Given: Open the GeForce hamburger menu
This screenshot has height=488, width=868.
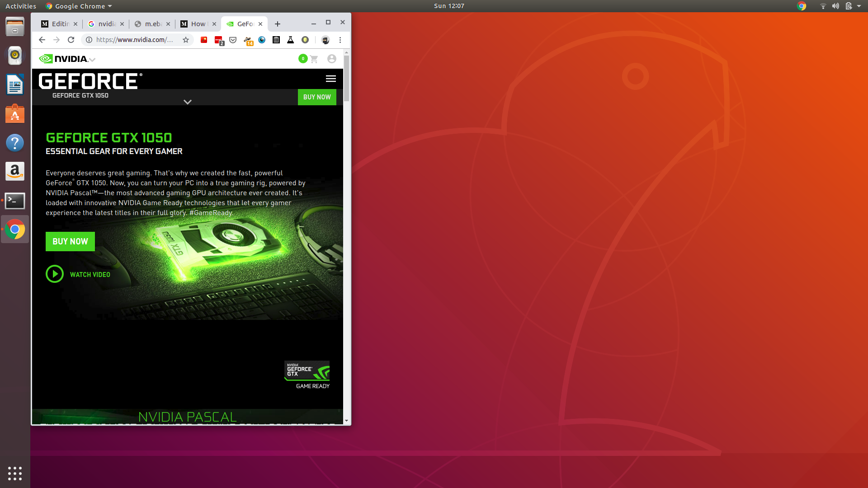Looking at the screenshot, I should coord(331,79).
